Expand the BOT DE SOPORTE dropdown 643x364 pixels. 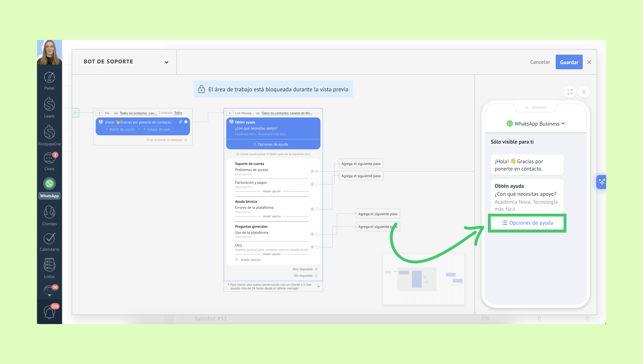click(x=166, y=62)
